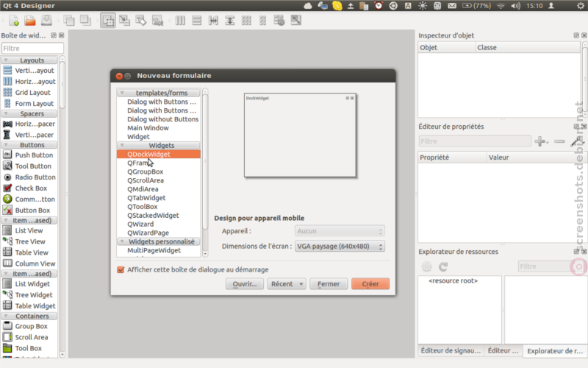Click the Lay Out Horizontally in Splitter icon
Image resolution: width=588 pixels, height=368 pixels.
click(x=213, y=21)
